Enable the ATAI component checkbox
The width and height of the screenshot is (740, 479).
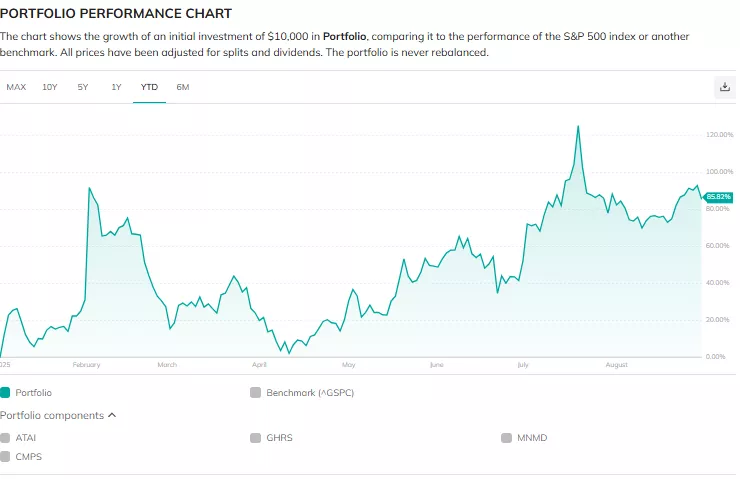(6, 438)
